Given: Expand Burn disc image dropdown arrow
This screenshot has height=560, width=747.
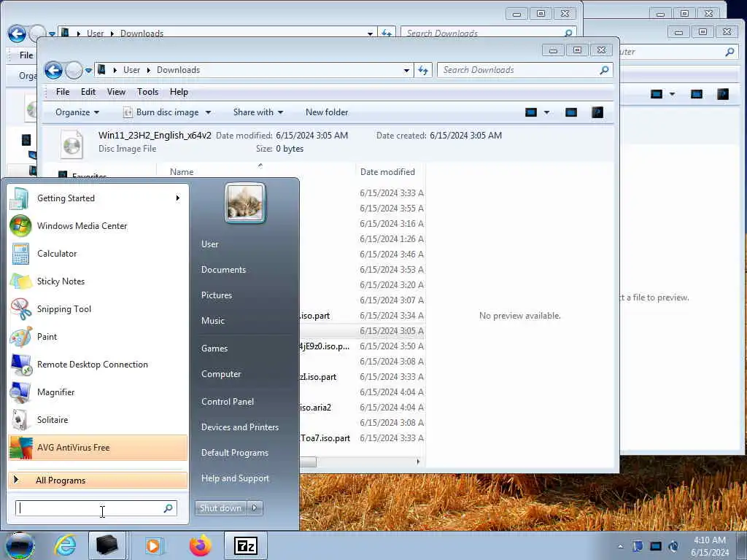Looking at the screenshot, I should click(208, 112).
